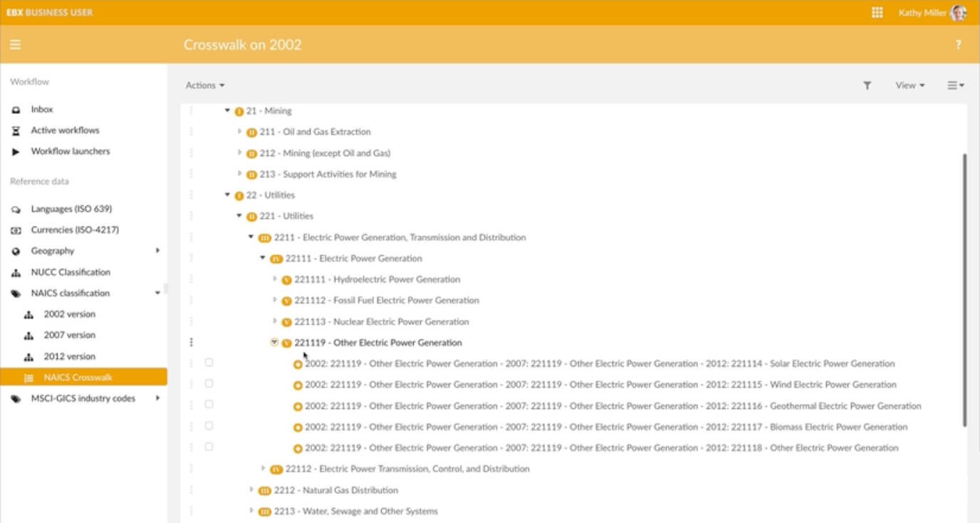This screenshot has width=980, height=523.
Task: Click the Languages (ISO 639) speech icon
Action: pos(16,209)
